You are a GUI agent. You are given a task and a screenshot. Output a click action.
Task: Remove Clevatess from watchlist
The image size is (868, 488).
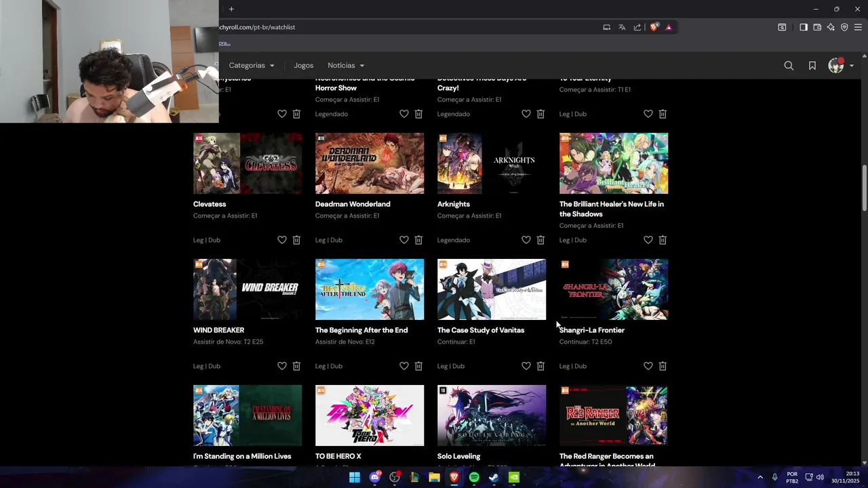[x=296, y=240]
